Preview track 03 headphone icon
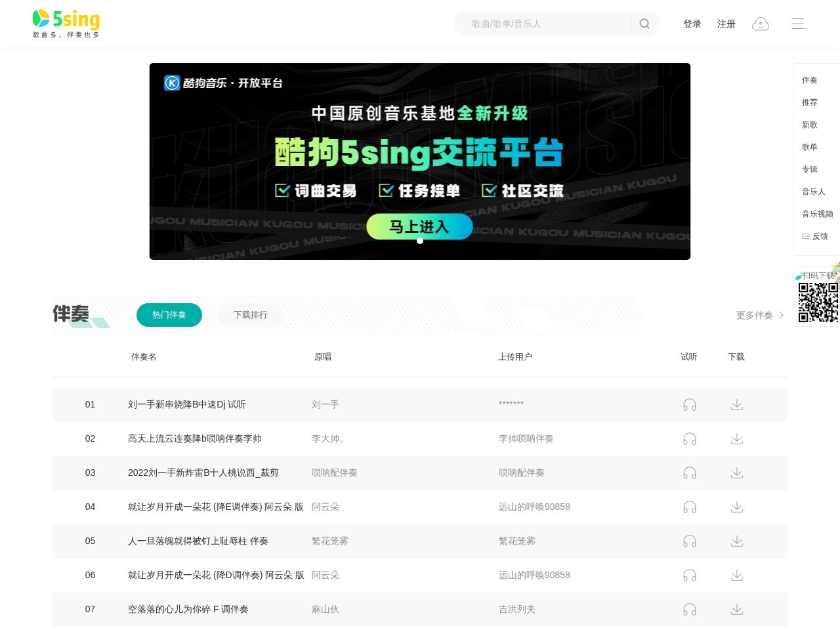The height and width of the screenshot is (630, 840). [x=690, y=473]
